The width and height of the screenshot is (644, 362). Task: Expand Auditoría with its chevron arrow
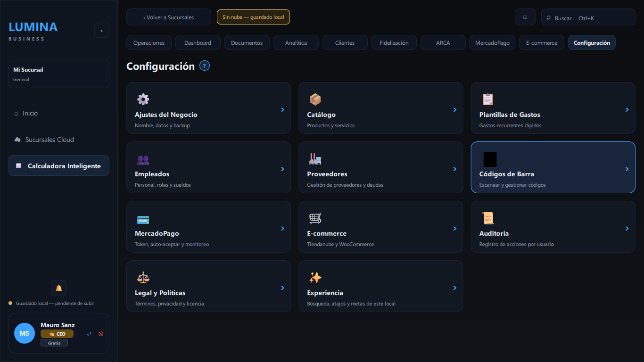click(x=627, y=228)
